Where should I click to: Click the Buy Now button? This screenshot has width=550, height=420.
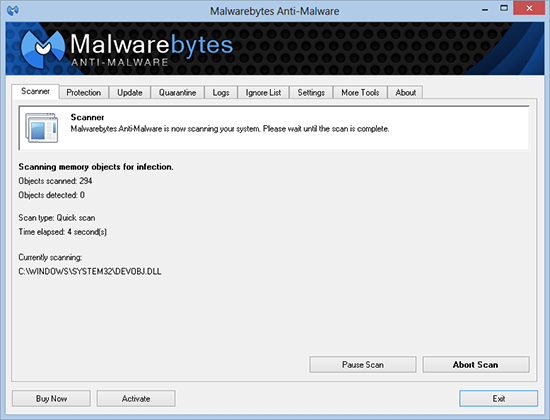click(51, 399)
